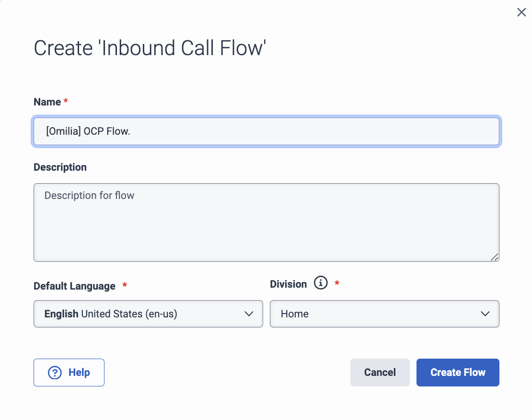Image resolution: width=532 pixels, height=420 pixels.
Task: Click the Create Inbound Call Flow title
Action: pyautogui.click(x=150, y=48)
